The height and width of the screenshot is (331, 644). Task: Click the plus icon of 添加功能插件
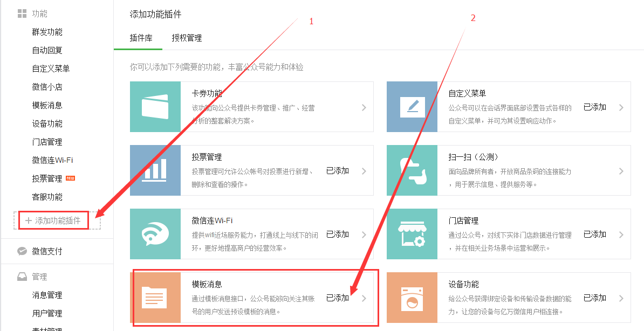[29, 220]
